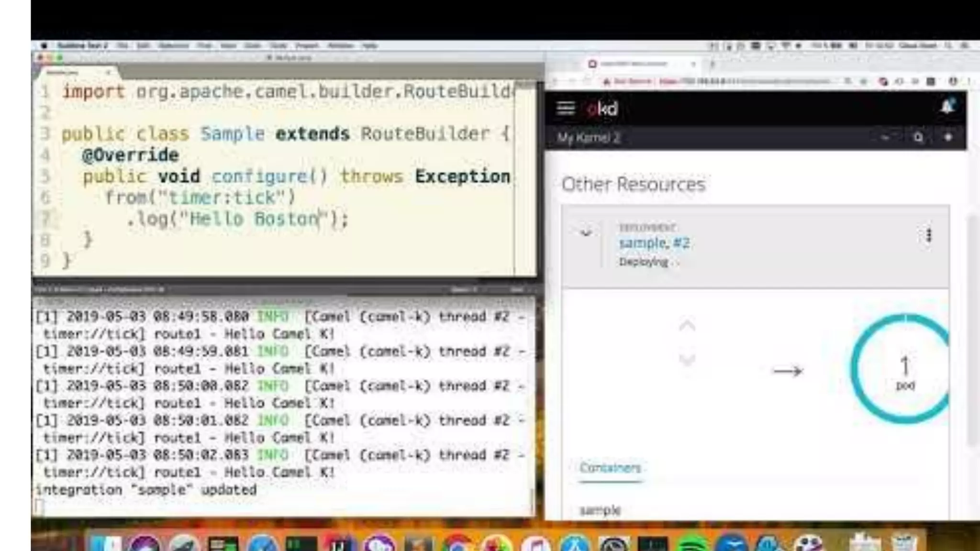Open the Sublime Text Edit menu

click(x=143, y=45)
